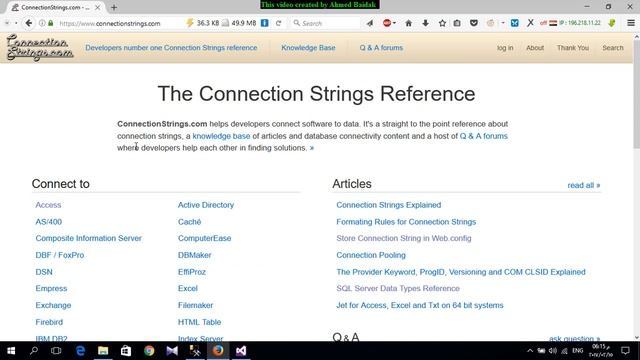The width and height of the screenshot is (640, 360).
Task: Click the blue square extension icon
Action: 515,23
